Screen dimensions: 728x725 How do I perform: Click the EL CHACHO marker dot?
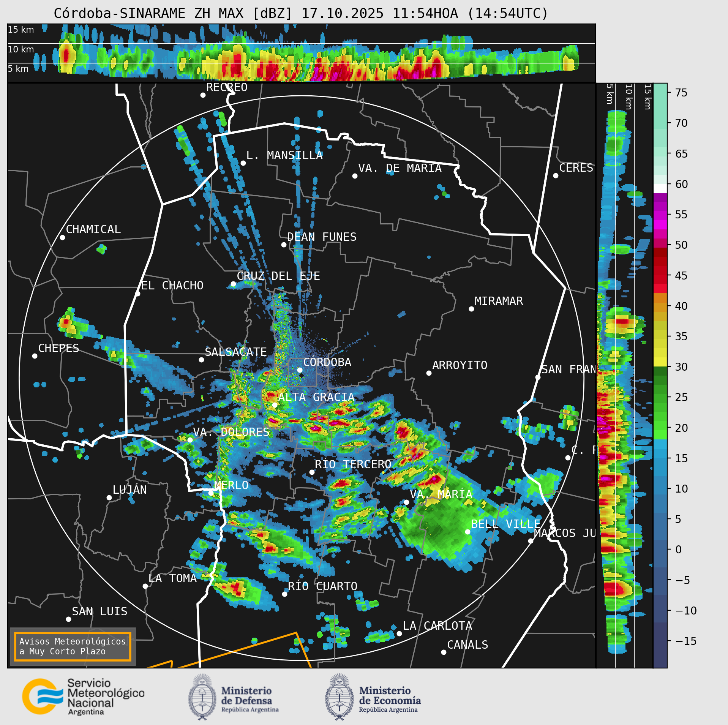(x=138, y=294)
